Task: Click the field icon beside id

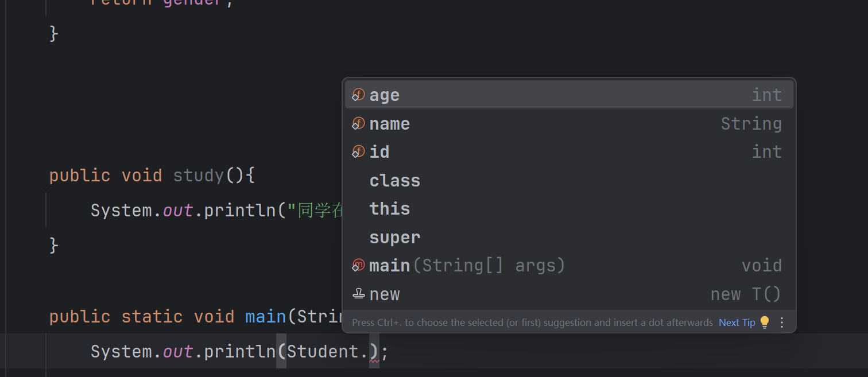Action: tap(358, 151)
